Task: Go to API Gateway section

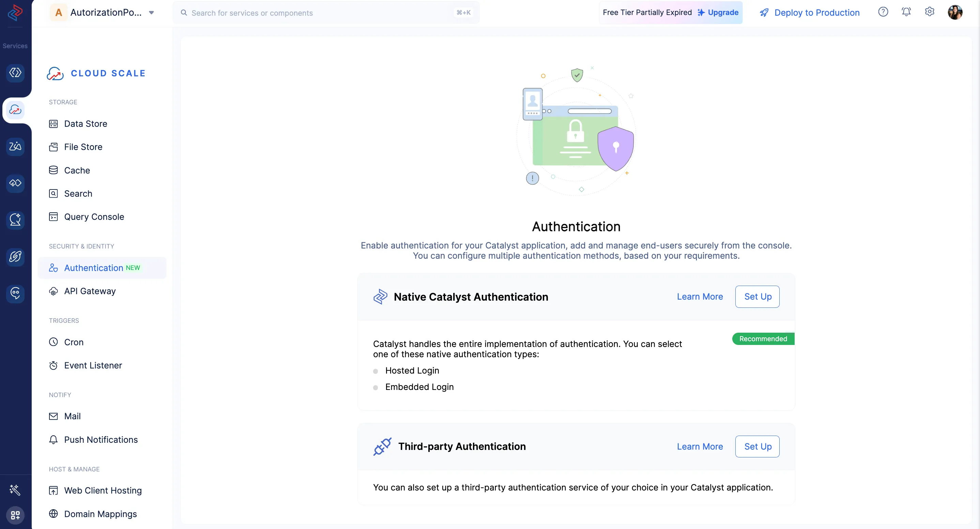Action: [90, 291]
